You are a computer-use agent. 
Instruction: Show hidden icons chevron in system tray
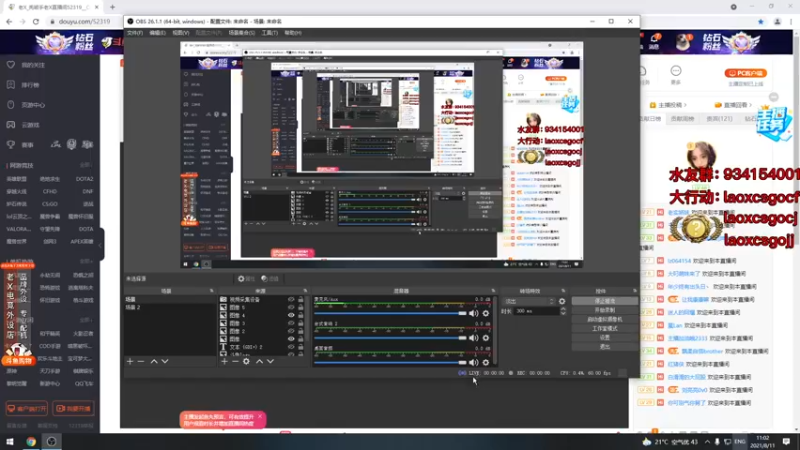pos(707,441)
